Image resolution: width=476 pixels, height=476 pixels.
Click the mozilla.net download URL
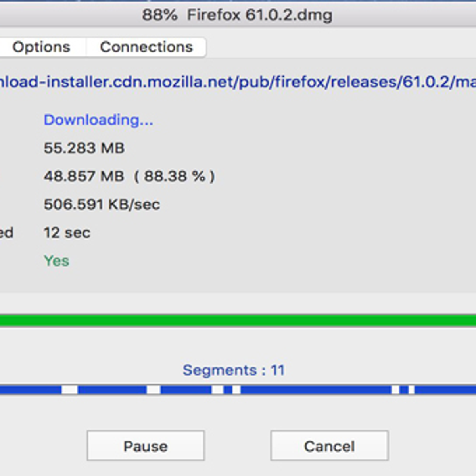238,82
